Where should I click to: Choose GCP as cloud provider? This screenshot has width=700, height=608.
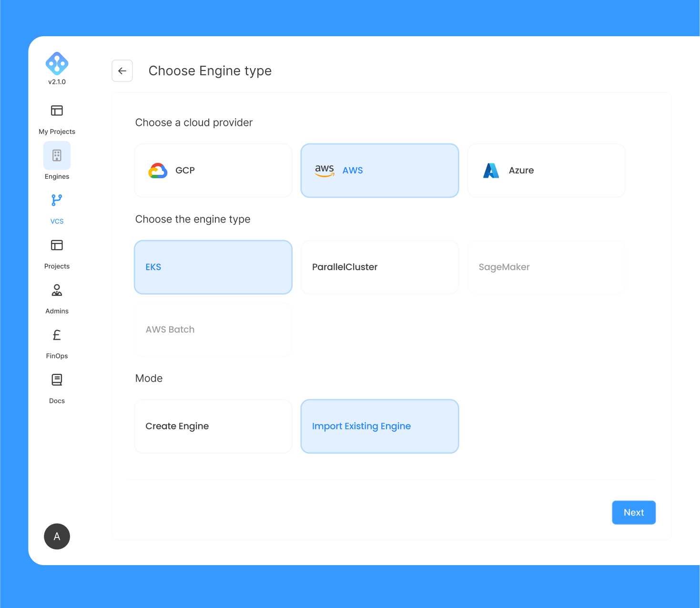[x=213, y=171]
